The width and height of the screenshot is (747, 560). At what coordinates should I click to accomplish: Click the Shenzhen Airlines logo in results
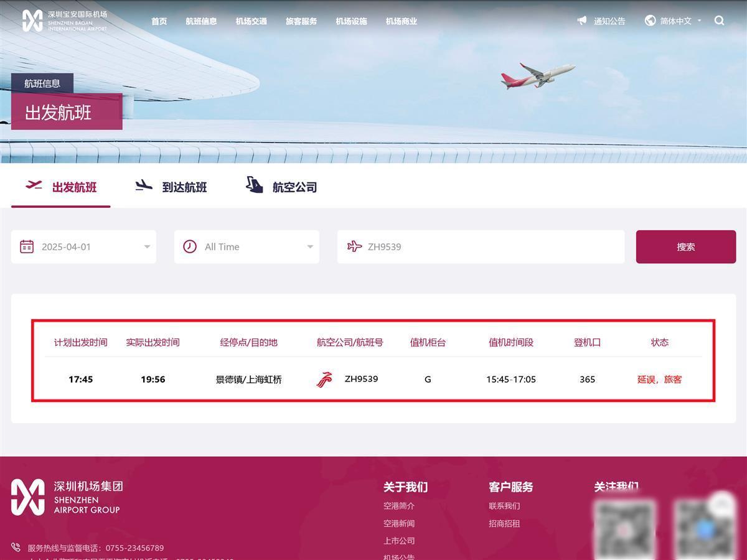click(324, 380)
